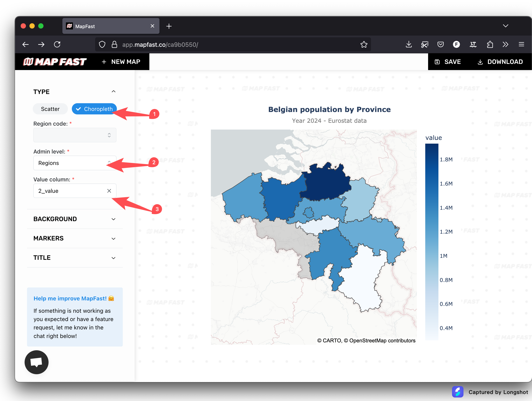This screenshot has height=401, width=532.
Task: Expand the BACKGROUND section
Action: click(x=75, y=219)
